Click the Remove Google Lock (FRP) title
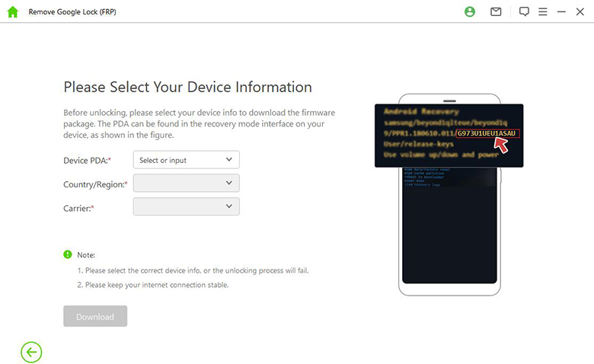The image size is (594, 364). coord(73,13)
